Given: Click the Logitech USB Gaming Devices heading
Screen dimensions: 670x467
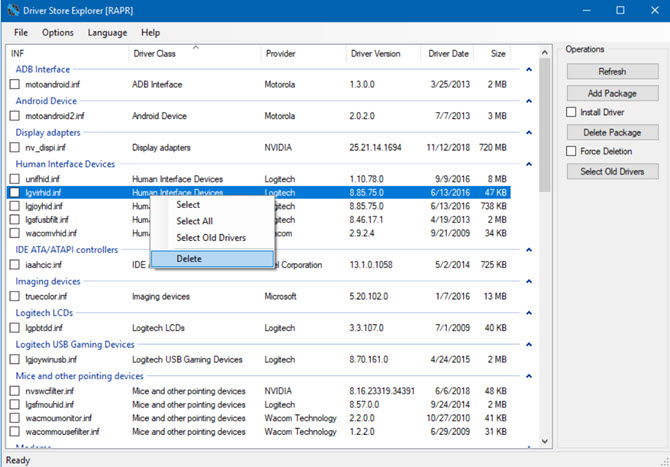Looking at the screenshot, I should (75, 344).
